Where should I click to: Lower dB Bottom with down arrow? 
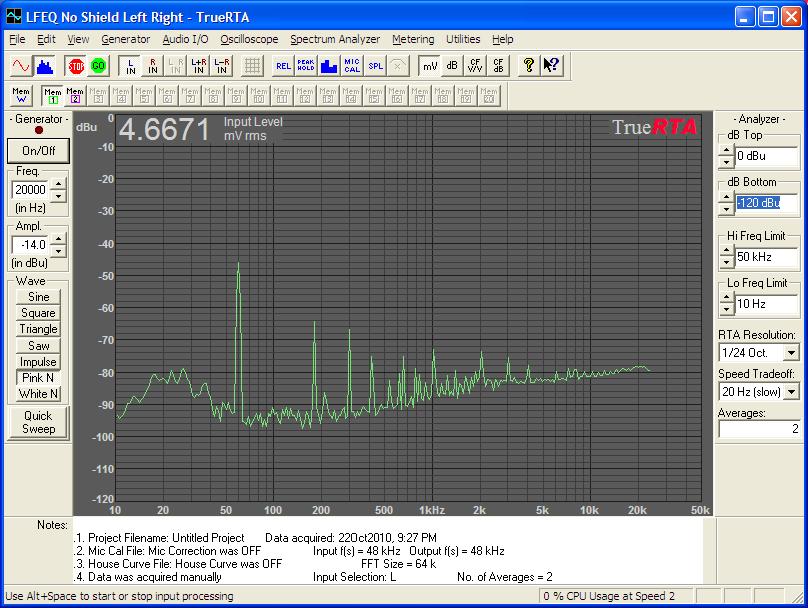[x=727, y=209]
